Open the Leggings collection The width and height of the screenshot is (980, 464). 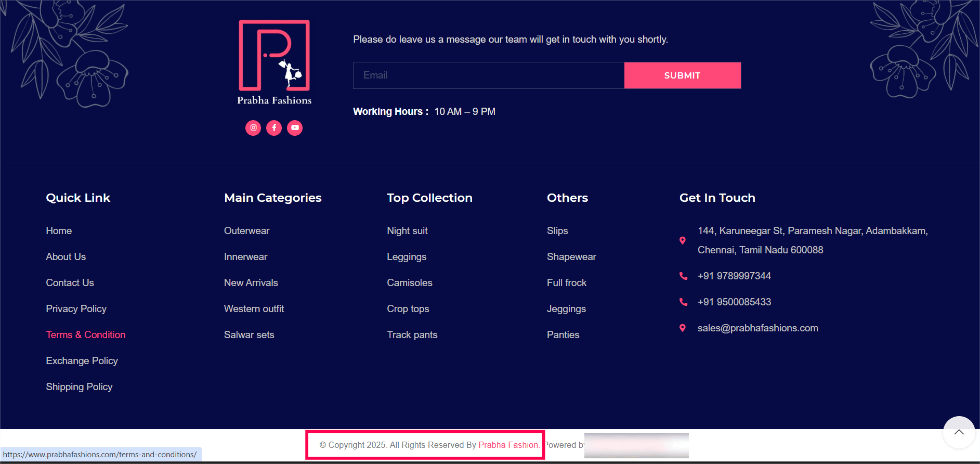point(407,256)
